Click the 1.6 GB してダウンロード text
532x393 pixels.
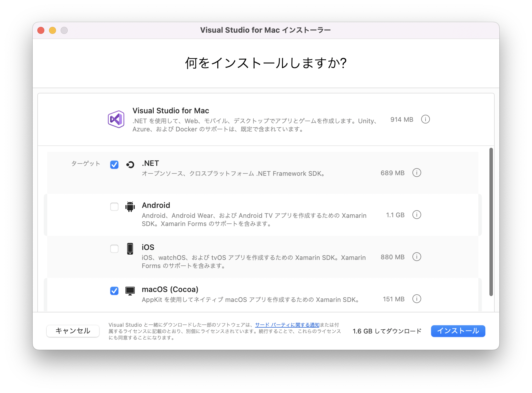pos(387,331)
